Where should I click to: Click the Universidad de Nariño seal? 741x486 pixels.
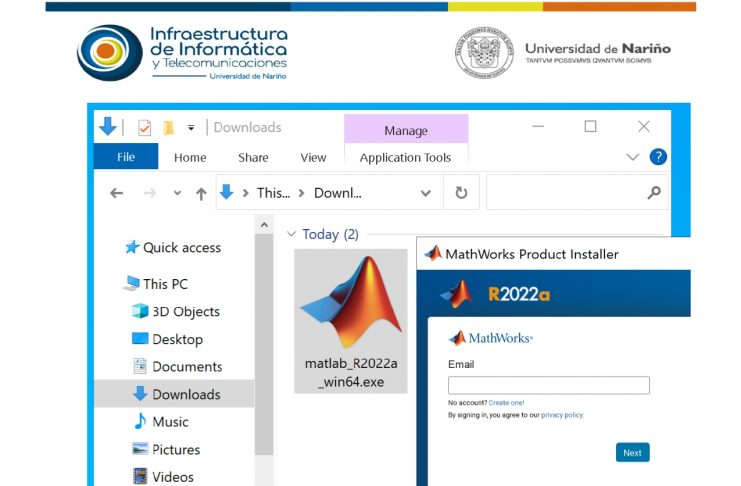pos(484,52)
